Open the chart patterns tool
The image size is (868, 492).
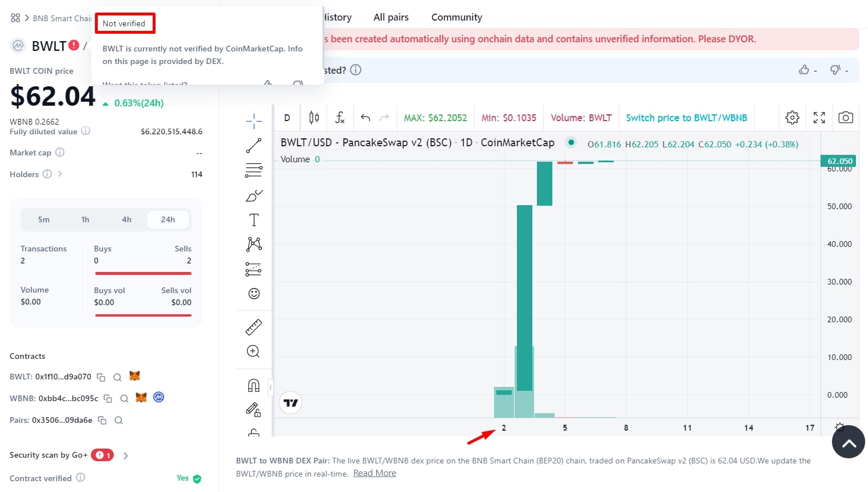click(254, 245)
